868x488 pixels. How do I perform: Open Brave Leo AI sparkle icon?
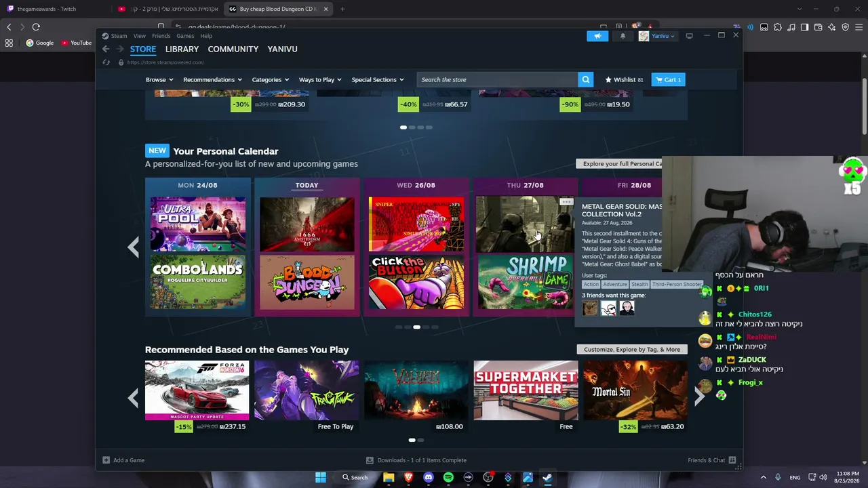coord(831,27)
